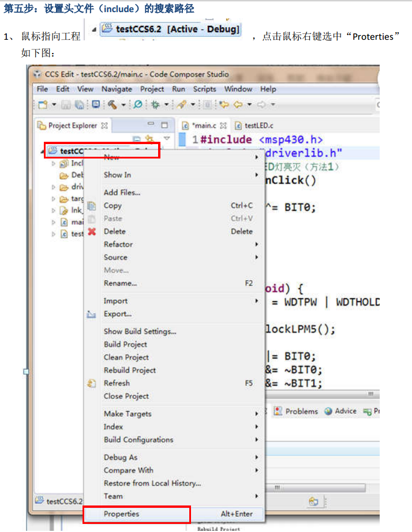Open the Window menu

click(238, 89)
